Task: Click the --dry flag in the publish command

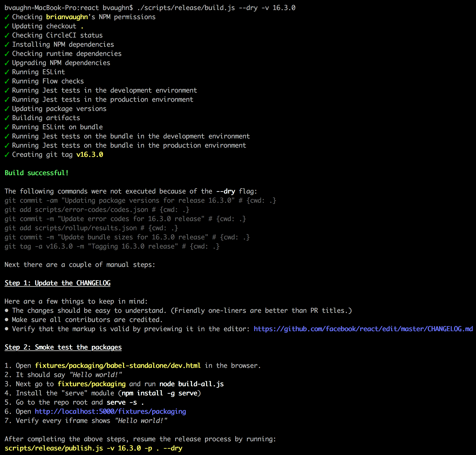Action: coord(173,448)
